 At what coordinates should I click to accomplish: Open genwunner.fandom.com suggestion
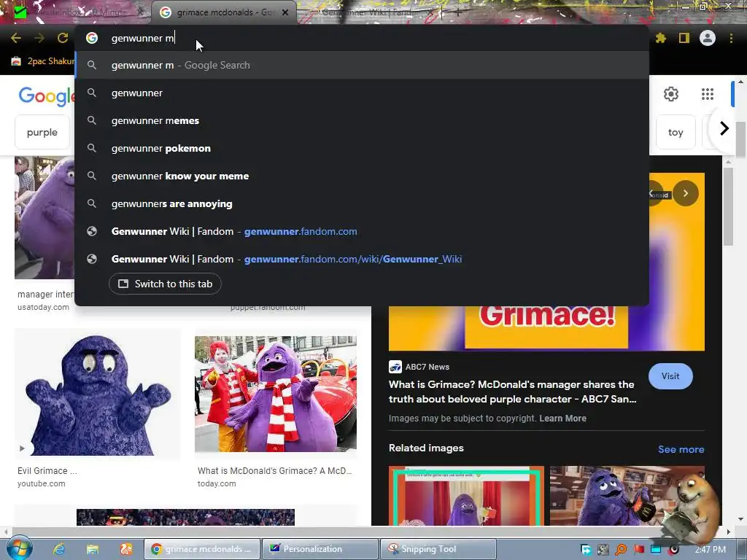(362, 231)
